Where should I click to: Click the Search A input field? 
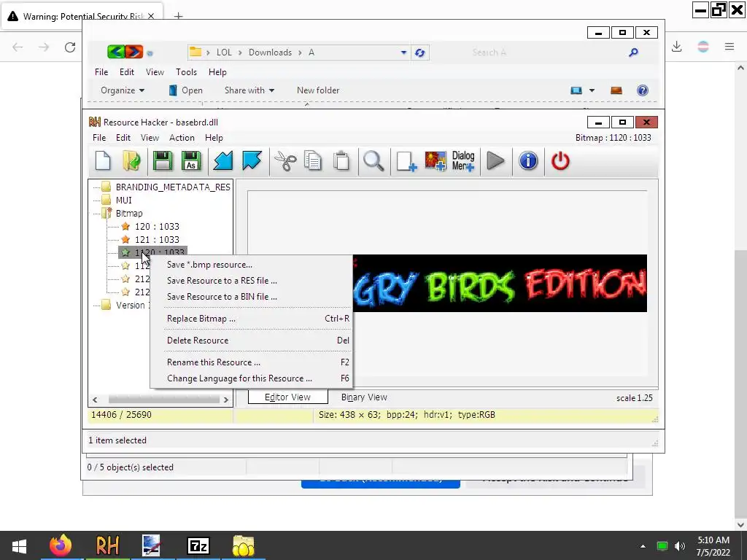coord(546,52)
